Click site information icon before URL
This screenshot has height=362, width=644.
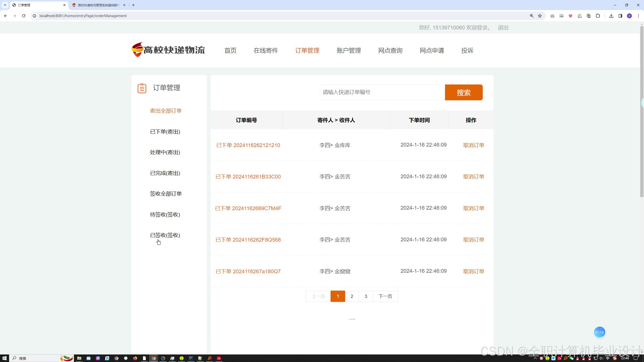click(x=35, y=16)
